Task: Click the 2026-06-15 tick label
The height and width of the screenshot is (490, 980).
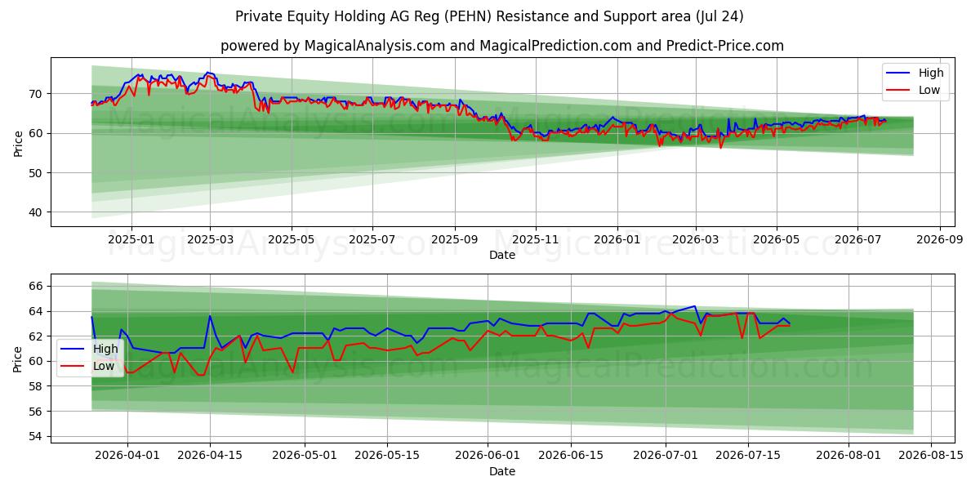Action: (572, 456)
